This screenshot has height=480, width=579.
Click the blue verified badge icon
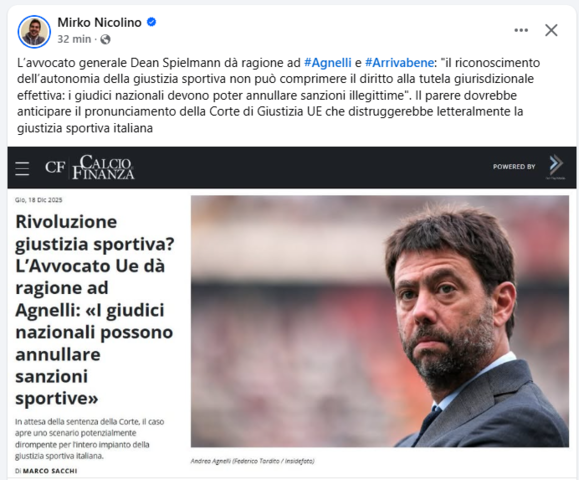click(x=151, y=22)
